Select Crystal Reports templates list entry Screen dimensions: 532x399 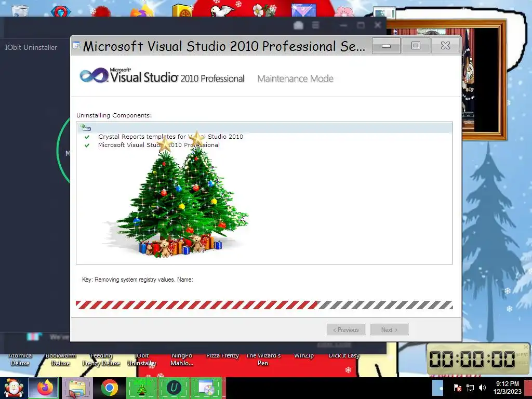pos(170,137)
